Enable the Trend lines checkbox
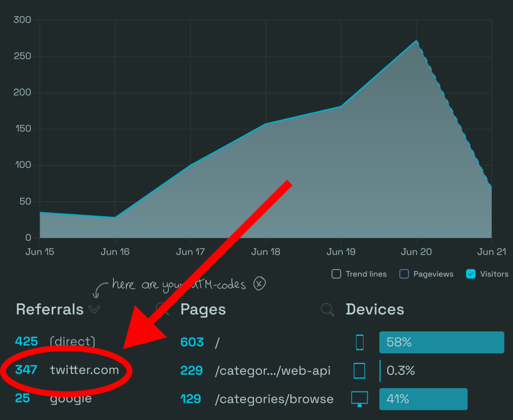The width and height of the screenshot is (513, 420). click(x=336, y=274)
